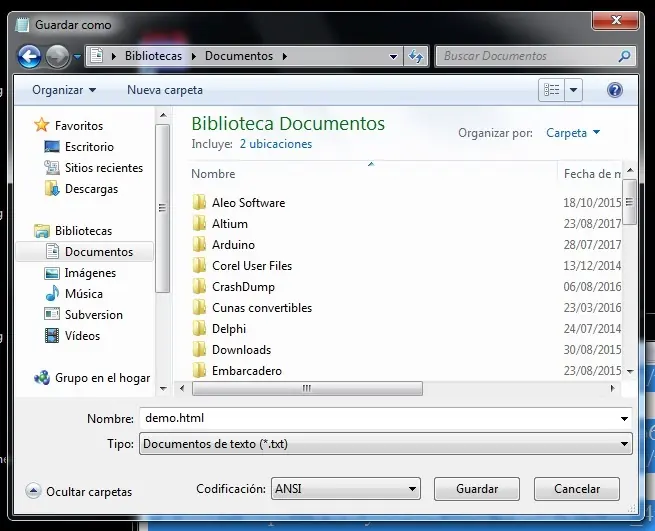Select the Downloads folder icon
The height and width of the screenshot is (531, 655).
[x=199, y=349]
